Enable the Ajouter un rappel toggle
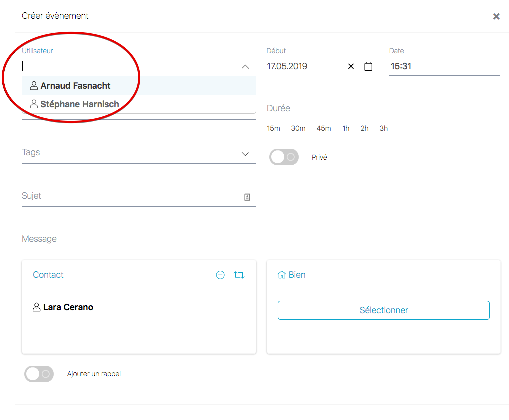The height and width of the screenshot is (420, 509). pos(39,374)
